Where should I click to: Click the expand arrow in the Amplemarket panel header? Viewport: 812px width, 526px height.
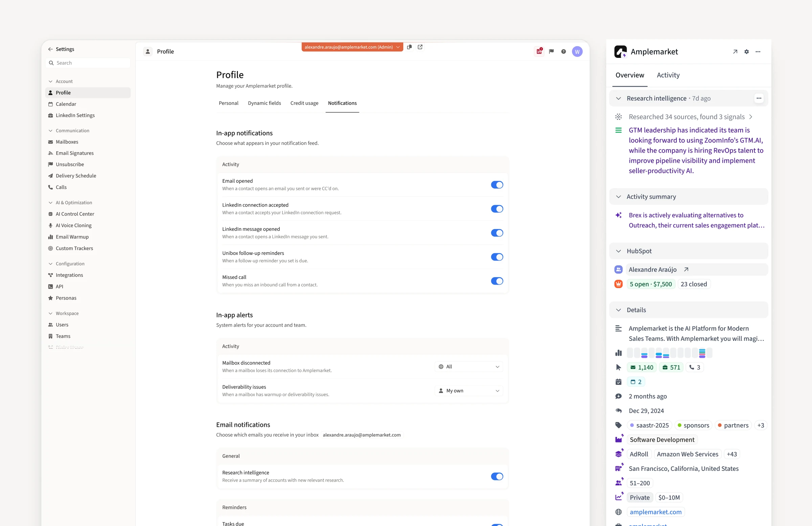pyautogui.click(x=735, y=52)
